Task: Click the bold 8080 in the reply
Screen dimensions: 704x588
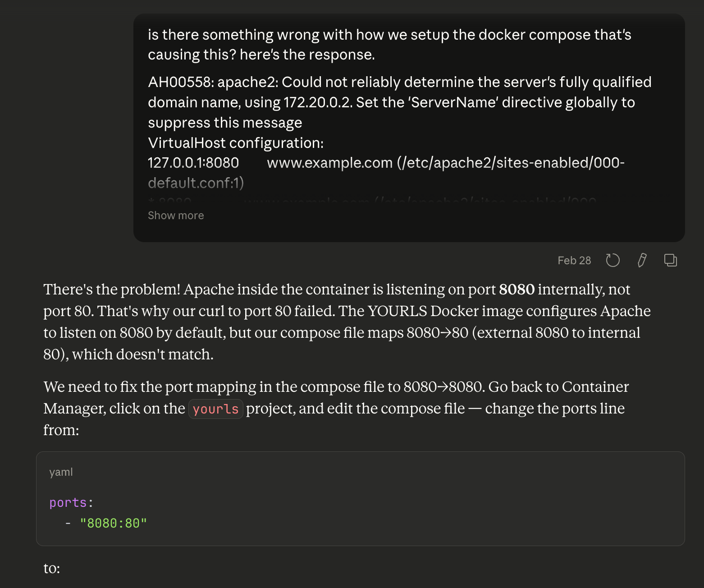Action: tap(517, 289)
